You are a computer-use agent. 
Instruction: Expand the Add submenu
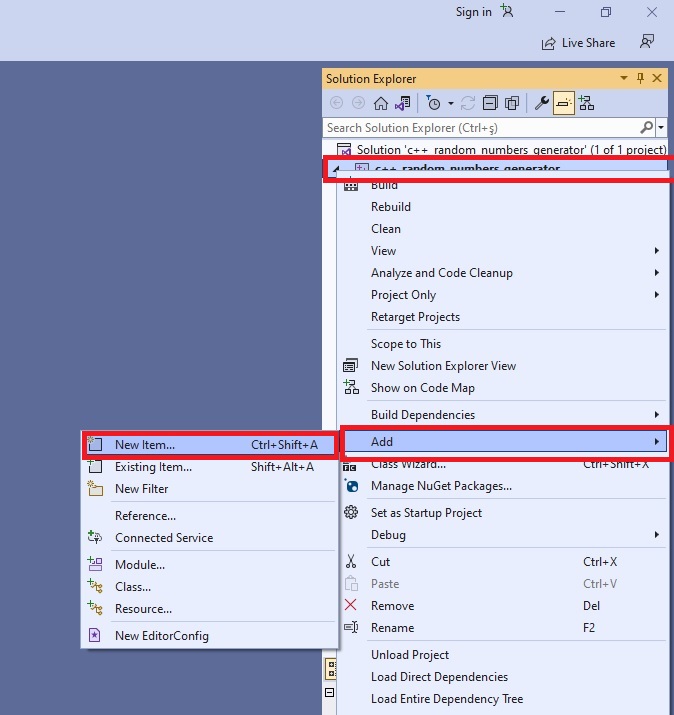click(505, 441)
